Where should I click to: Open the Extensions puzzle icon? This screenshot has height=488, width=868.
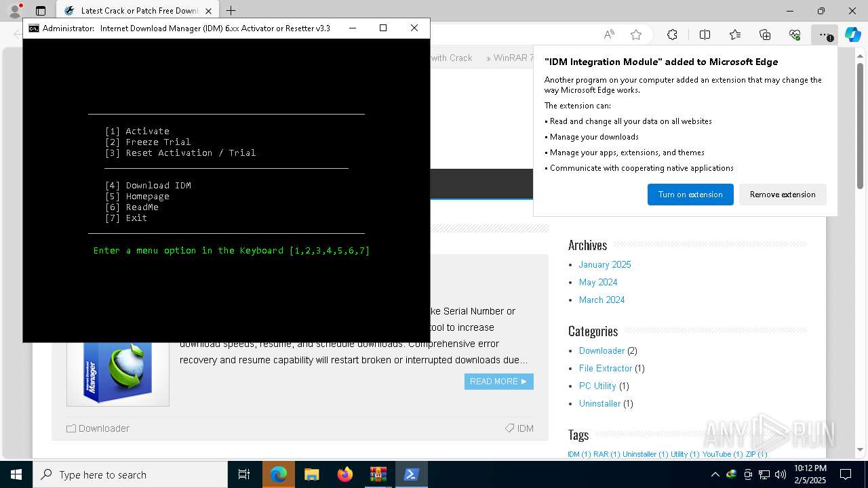[672, 35]
